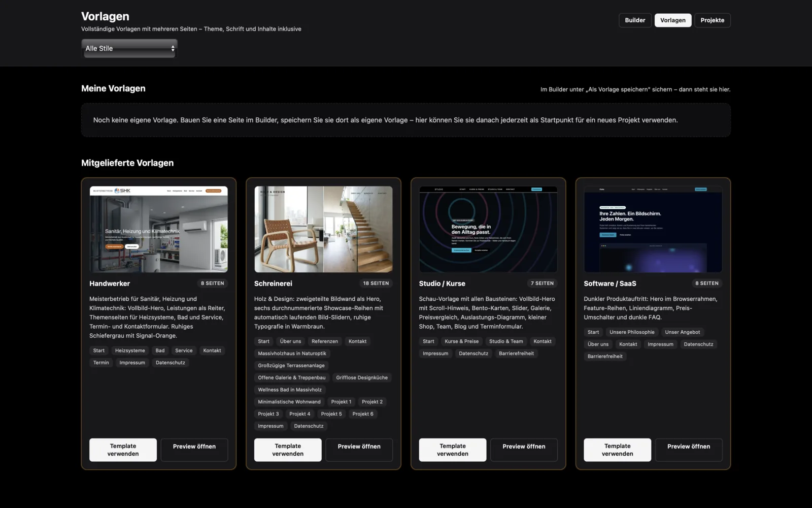Click the Offene Galerie & Treppenbau tag
The height and width of the screenshot is (508, 812).
[292, 378]
